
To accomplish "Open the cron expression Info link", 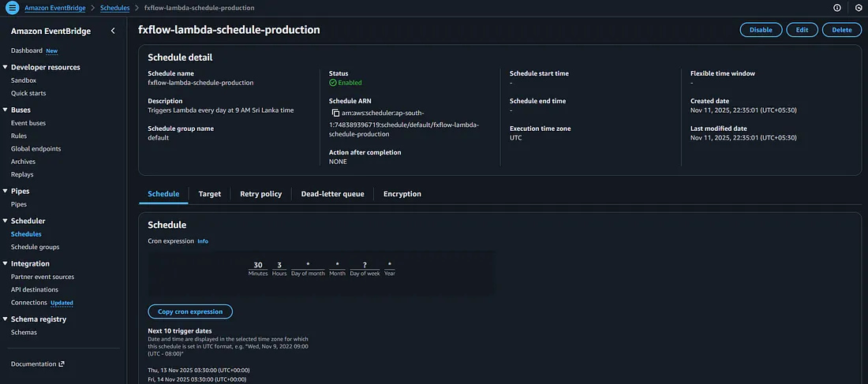I will pyautogui.click(x=203, y=241).
